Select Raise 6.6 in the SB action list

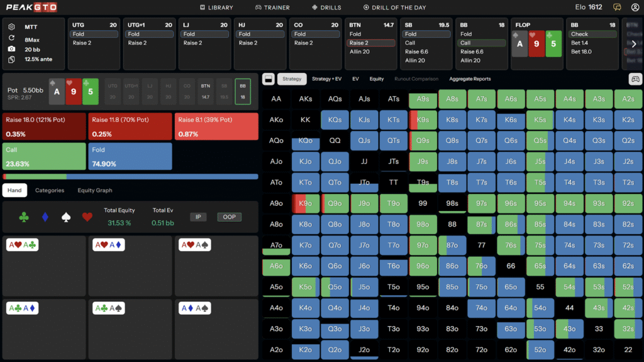tap(417, 52)
